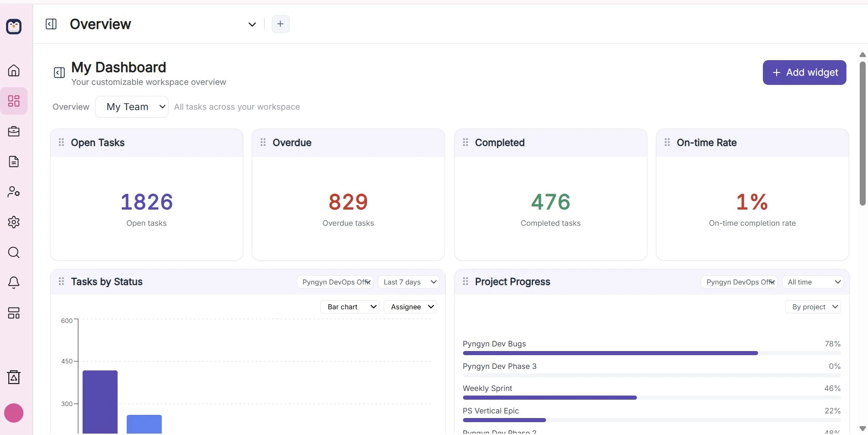Click the vertical scrollbar thumb
Image resolution: width=868 pixels, height=435 pixels.
[x=862, y=133]
